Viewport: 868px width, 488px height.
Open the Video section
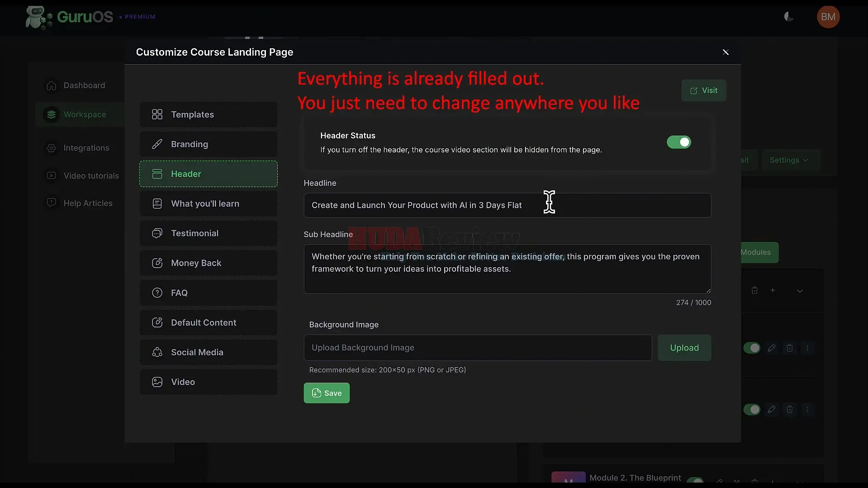209,382
